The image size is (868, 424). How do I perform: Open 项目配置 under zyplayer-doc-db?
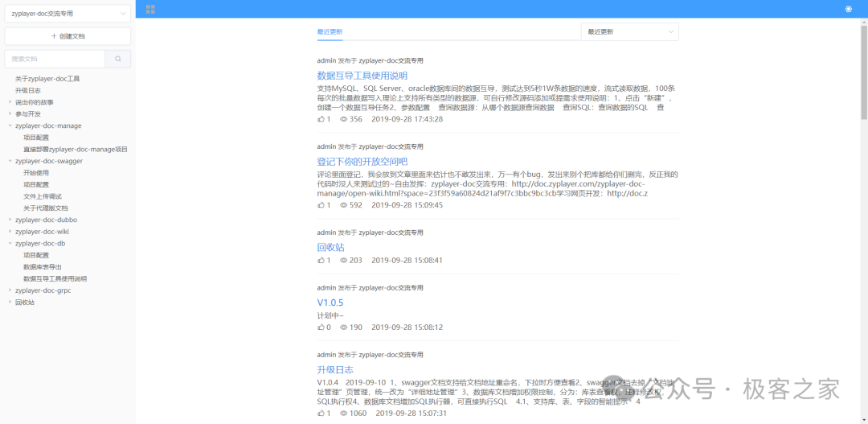pyautogui.click(x=36, y=255)
